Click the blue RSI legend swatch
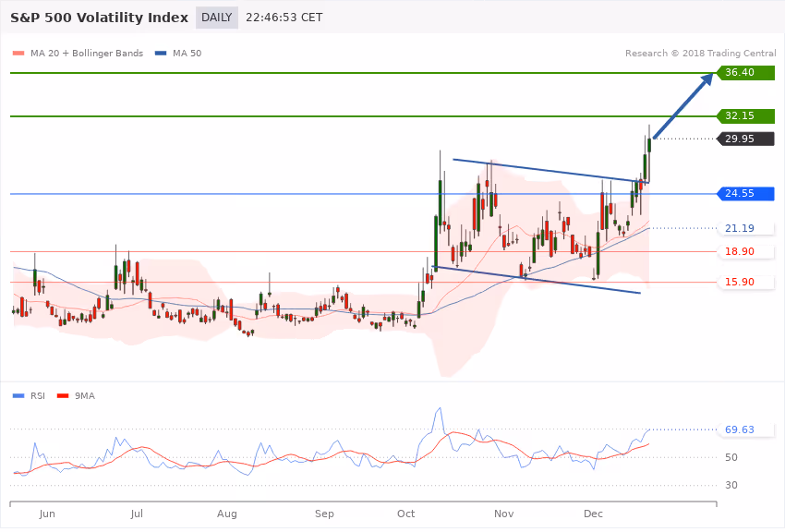This screenshot has height=532, width=785. point(18,396)
